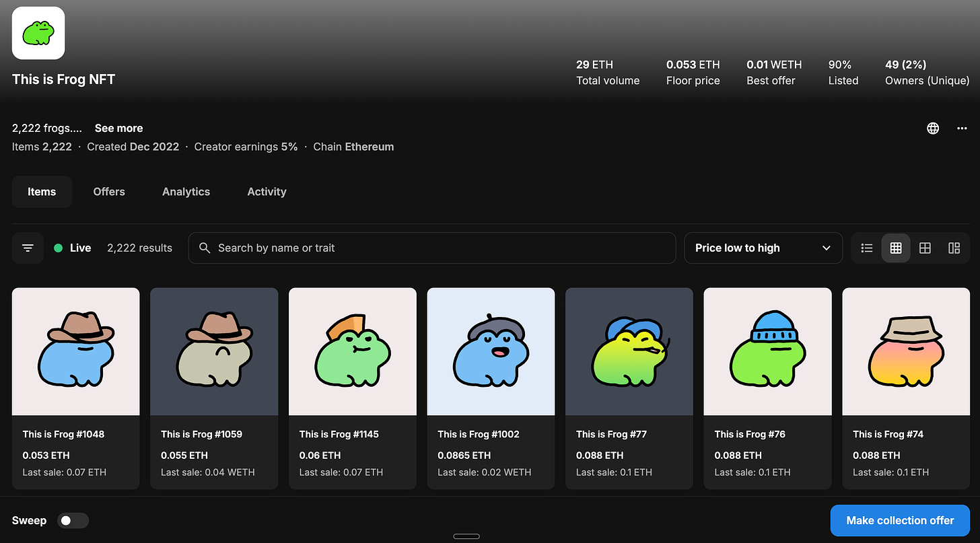This screenshot has width=980, height=543.
Task: Click the search magnifier icon
Action: (x=205, y=248)
